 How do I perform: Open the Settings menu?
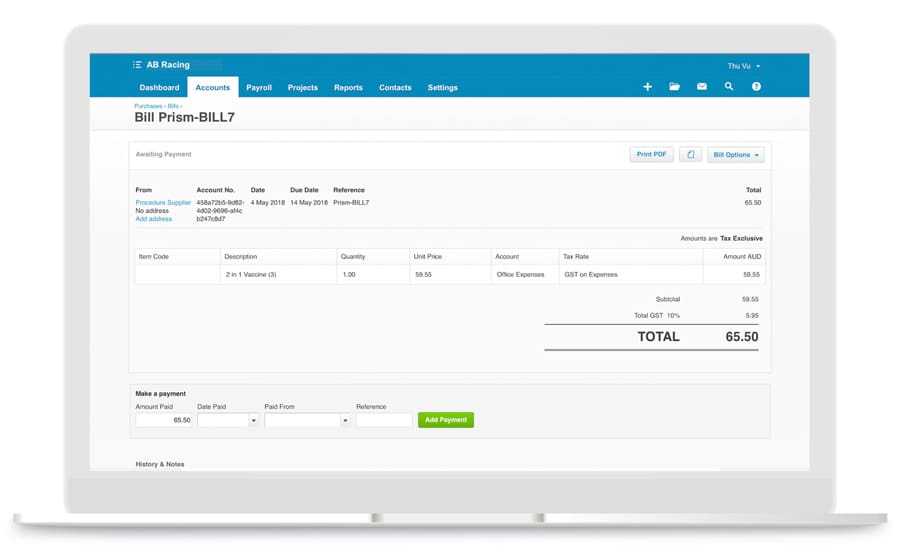point(443,88)
